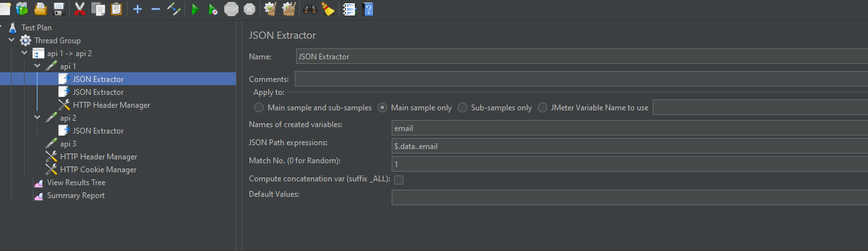Reset search with yellow broom icon
Image resolution: width=868 pixels, height=251 pixels.
(x=328, y=9)
